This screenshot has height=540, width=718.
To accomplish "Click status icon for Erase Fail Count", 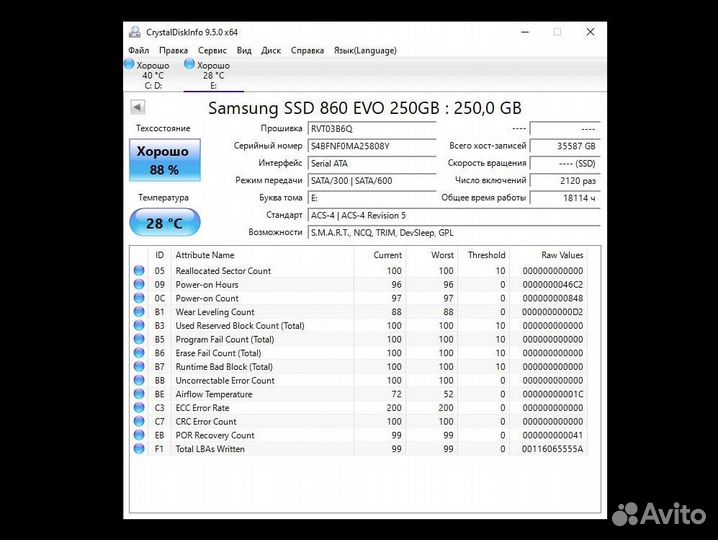I will 139,353.
